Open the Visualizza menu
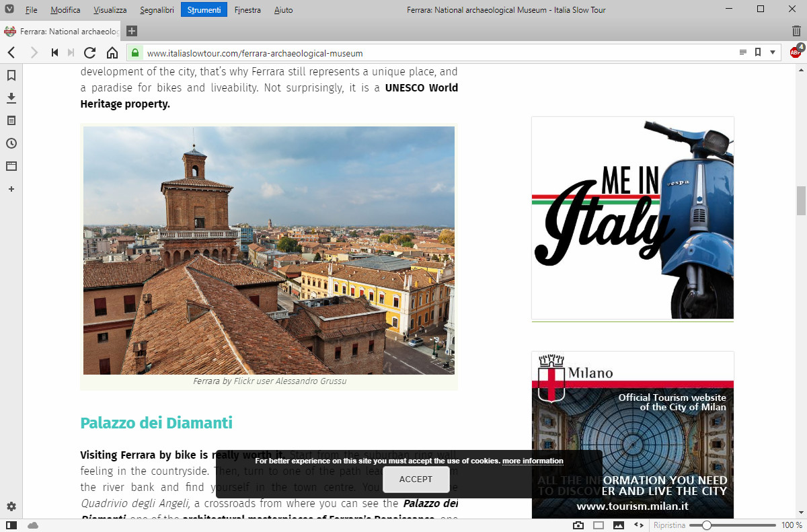The width and height of the screenshot is (807, 532). (110, 10)
